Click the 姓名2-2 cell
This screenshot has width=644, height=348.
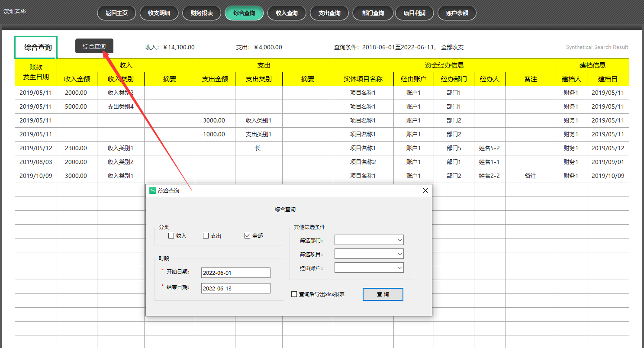click(489, 176)
